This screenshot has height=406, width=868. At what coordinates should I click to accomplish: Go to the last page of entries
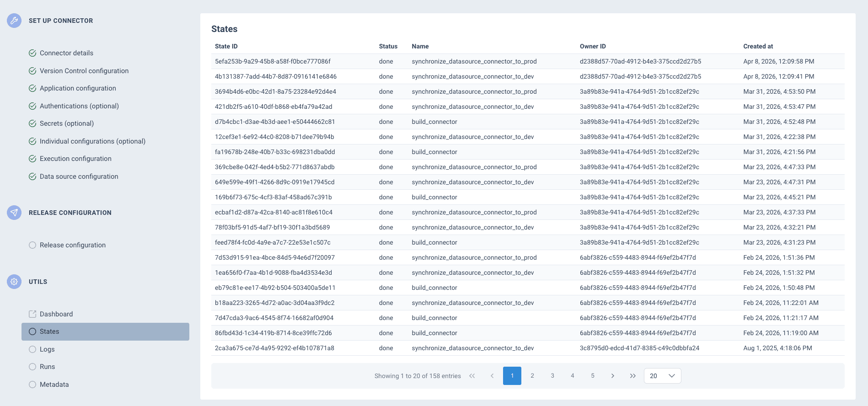tap(632, 376)
